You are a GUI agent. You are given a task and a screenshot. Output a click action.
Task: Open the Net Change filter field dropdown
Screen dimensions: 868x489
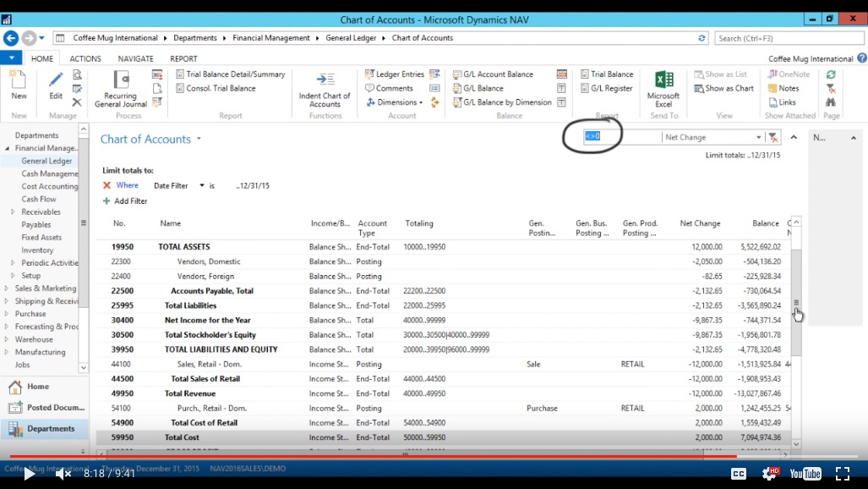pos(758,137)
